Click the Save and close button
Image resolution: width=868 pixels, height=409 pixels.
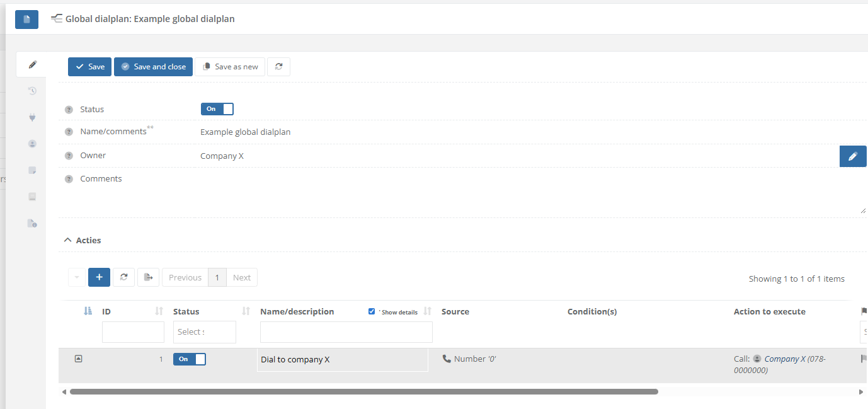pyautogui.click(x=153, y=67)
